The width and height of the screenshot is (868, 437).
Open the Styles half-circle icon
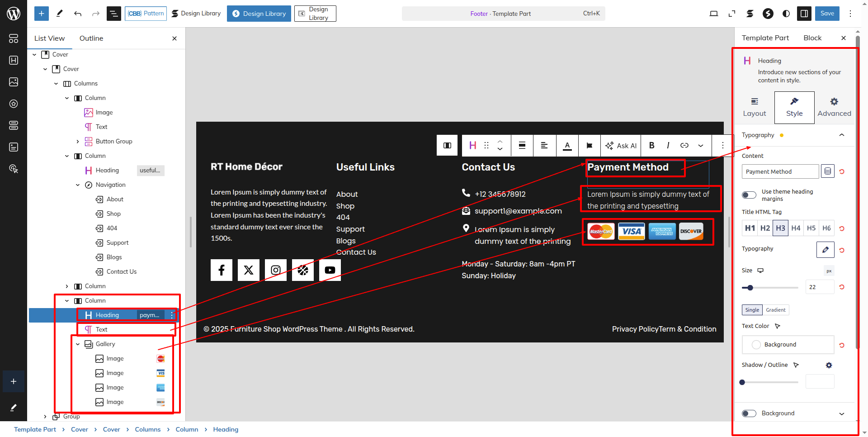tap(786, 14)
